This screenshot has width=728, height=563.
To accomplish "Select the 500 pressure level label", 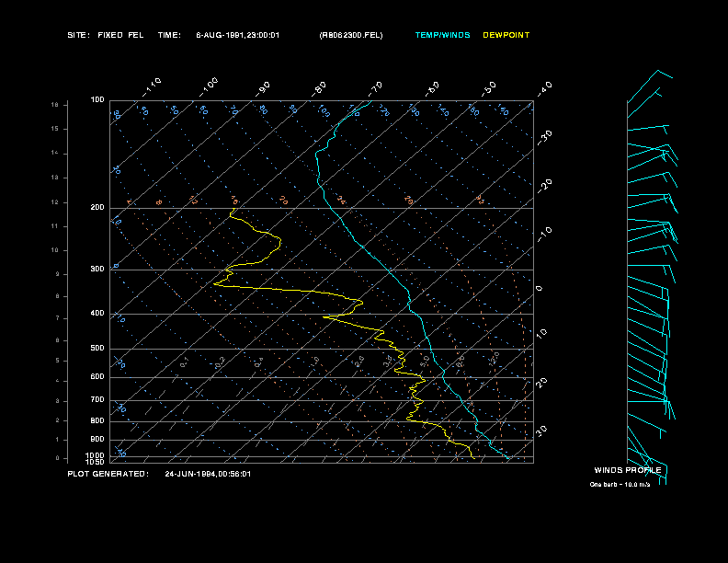I will 97,349.
